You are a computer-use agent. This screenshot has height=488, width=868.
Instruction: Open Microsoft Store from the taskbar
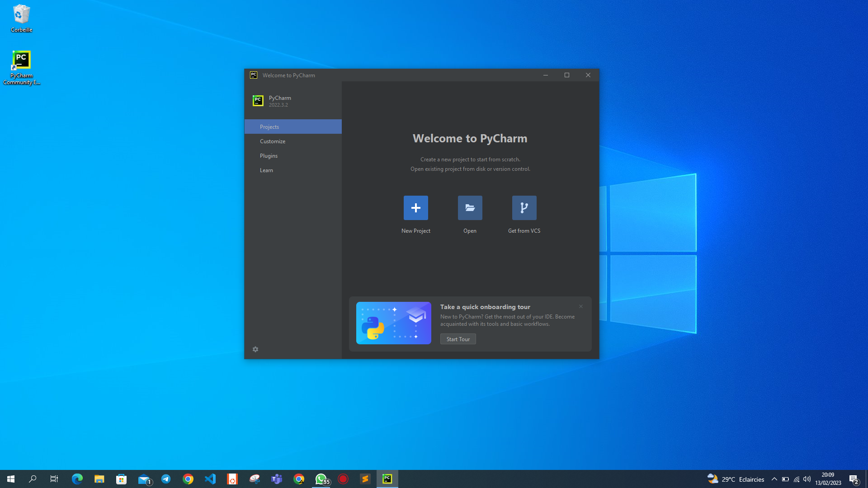point(122,479)
